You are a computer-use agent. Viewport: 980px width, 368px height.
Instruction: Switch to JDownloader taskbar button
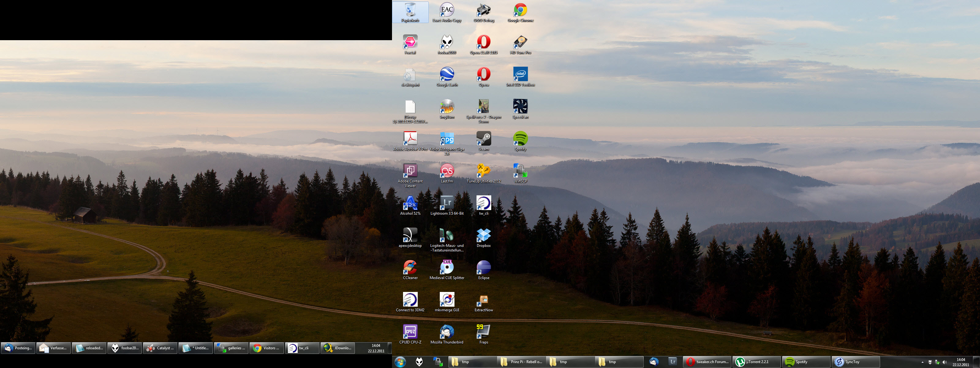click(338, 348)
